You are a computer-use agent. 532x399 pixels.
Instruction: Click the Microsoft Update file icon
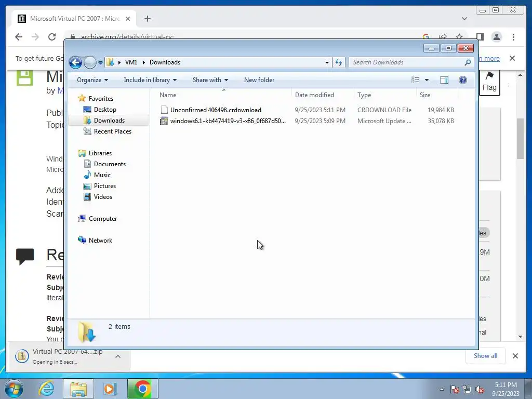pyautogui.click(x=164, y=121)
